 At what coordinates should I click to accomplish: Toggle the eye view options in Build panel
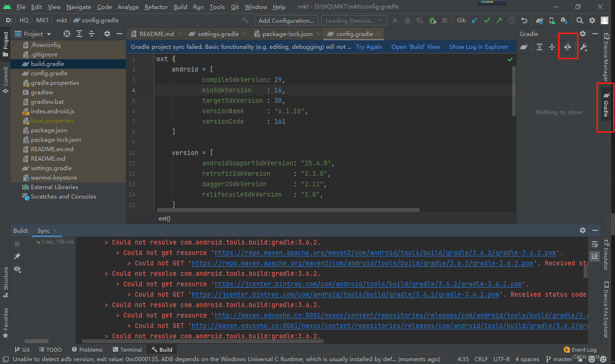coord(18,269)
